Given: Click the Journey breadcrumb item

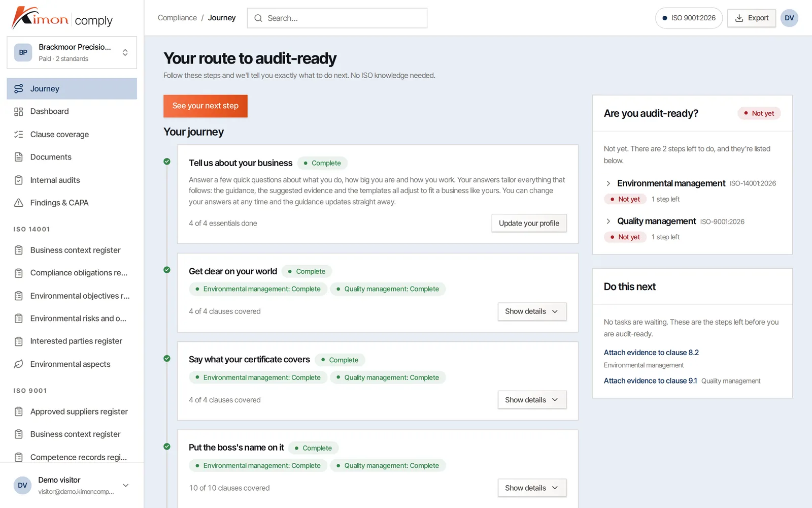Looking at the screenshot, I should tap(222, 18).
